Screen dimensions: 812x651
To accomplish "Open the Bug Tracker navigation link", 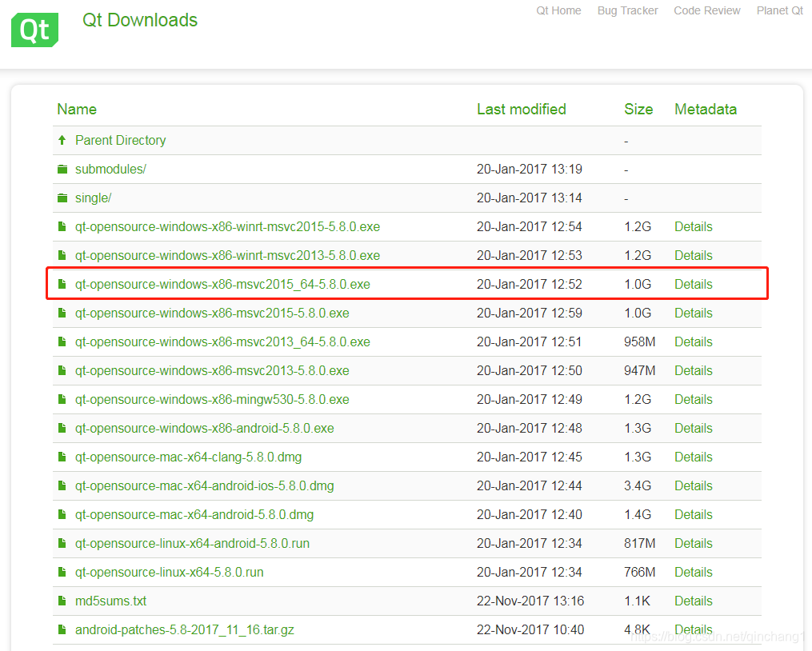I will pos(628,11).
